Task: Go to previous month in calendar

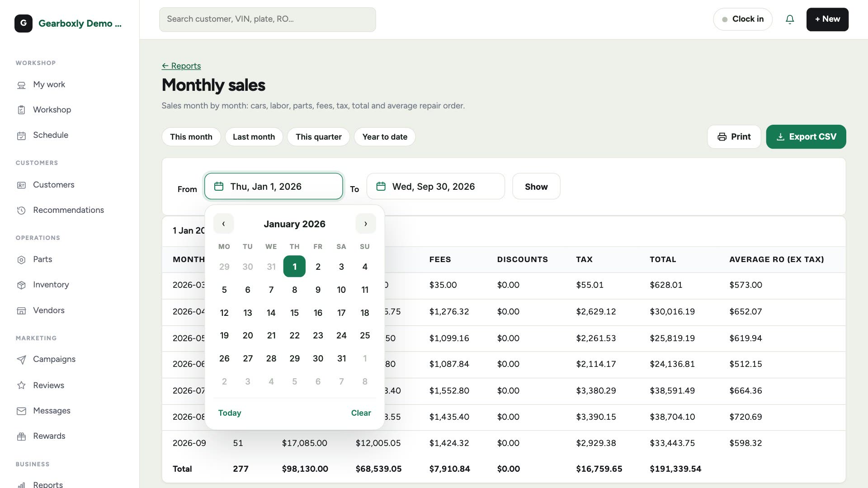Action: coord(223,224)
